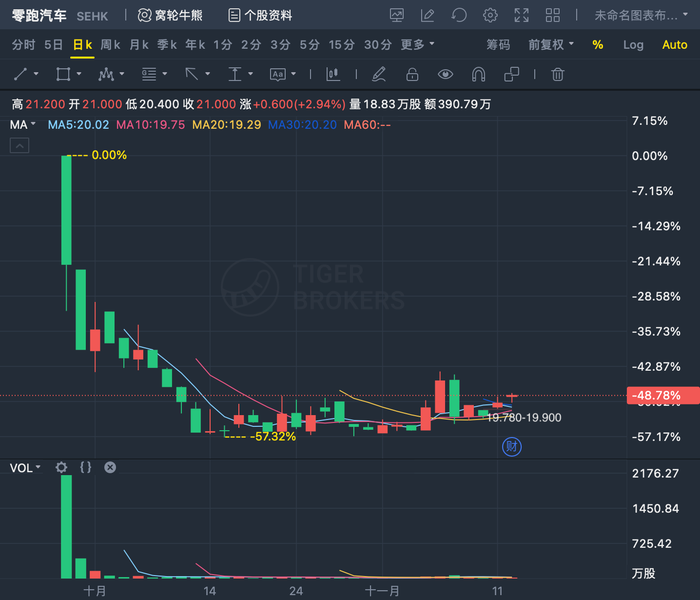The image size is (700, 600).
Task: Open the VOL indicator dropdown
Action: point(25,468)
